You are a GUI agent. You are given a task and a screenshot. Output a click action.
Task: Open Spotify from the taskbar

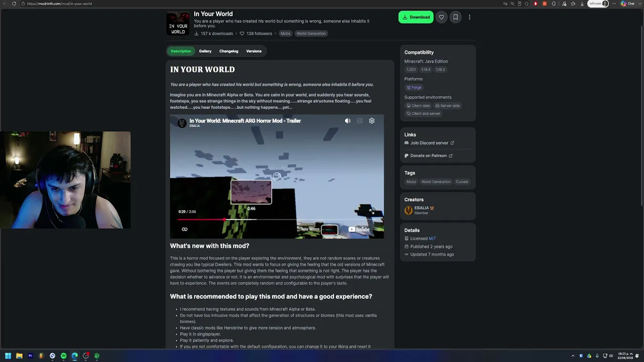coord(63,356)
